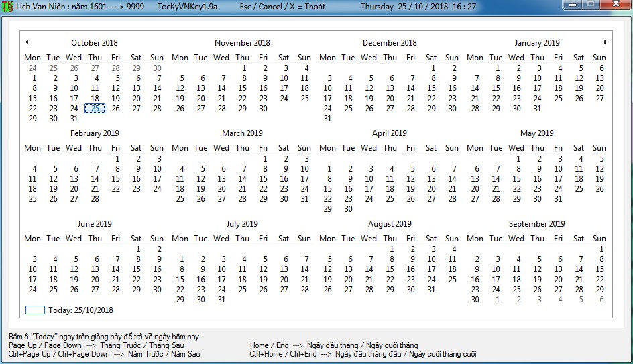Open the October 2018 month title

pos(95,43)
